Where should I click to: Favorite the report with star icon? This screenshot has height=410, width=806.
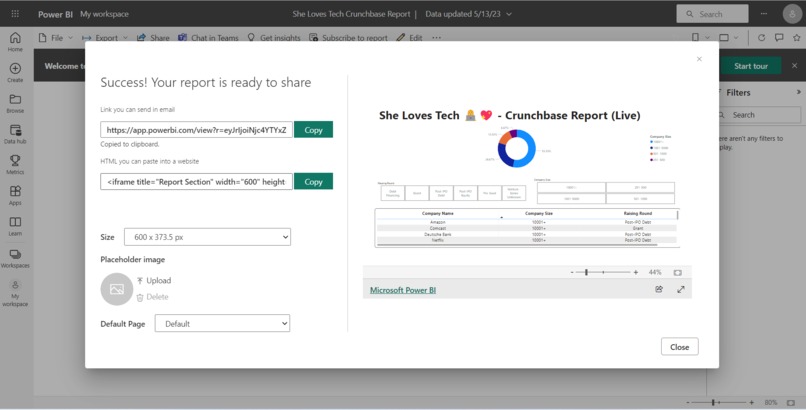click(797, 38)
